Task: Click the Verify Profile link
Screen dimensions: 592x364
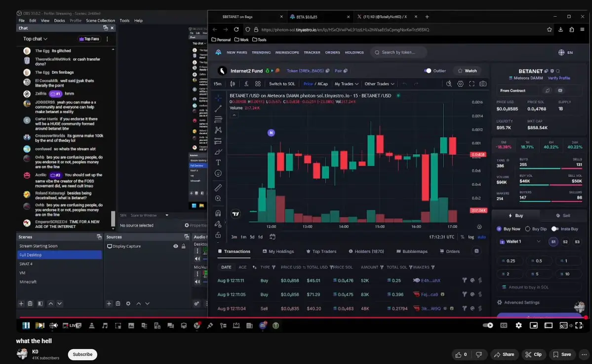Action: coord(559,78)
